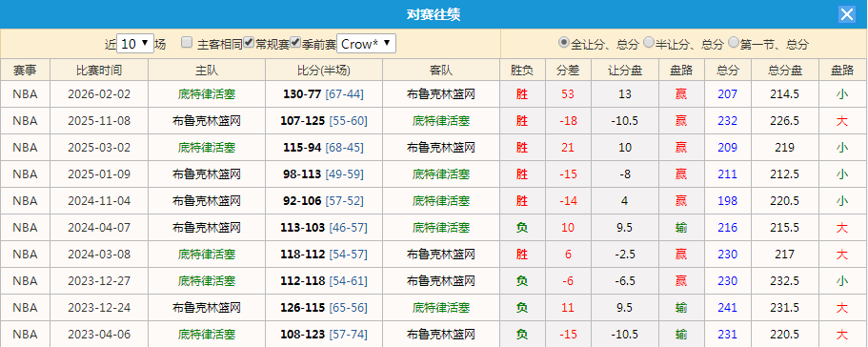
Task: Click total line value 226.5
Action: click(784, 121)
